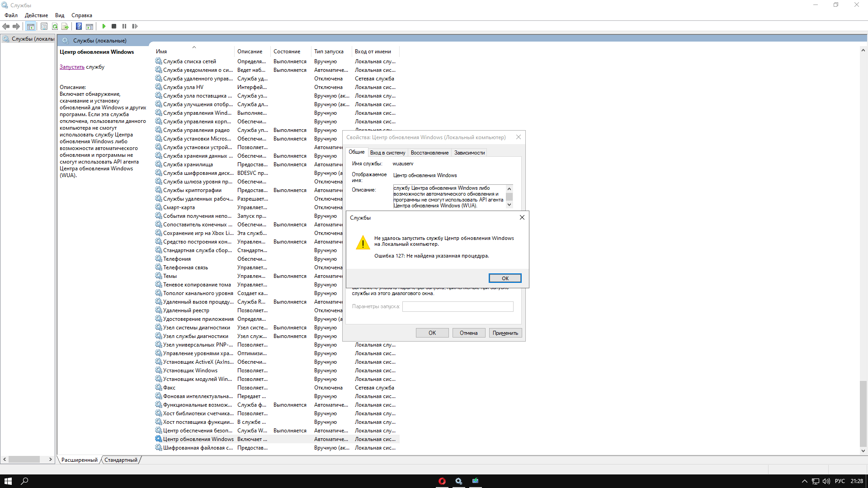Click OK in the properties dialog

click(x=432, y=333)
